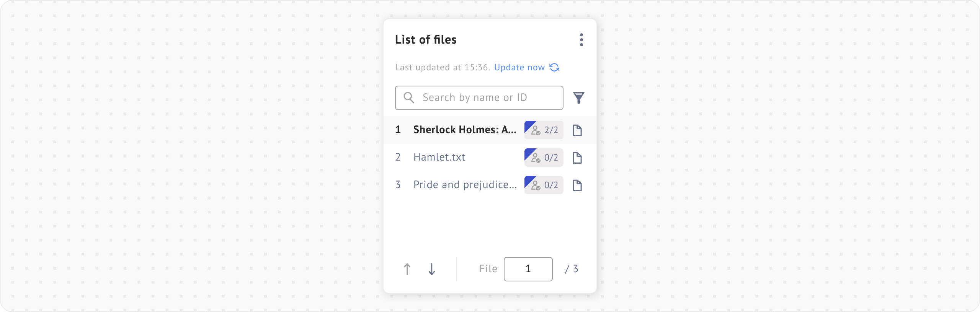Click the document icon for Sherlock Holmes
Image resolution: width=980 pixels, height=312 pixels.
(577, 130)
